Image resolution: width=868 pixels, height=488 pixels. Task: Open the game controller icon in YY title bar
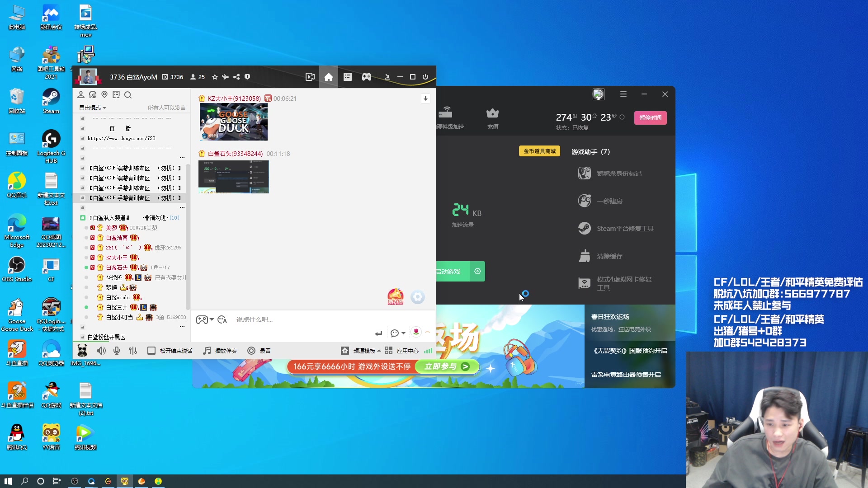click(367, 77)
